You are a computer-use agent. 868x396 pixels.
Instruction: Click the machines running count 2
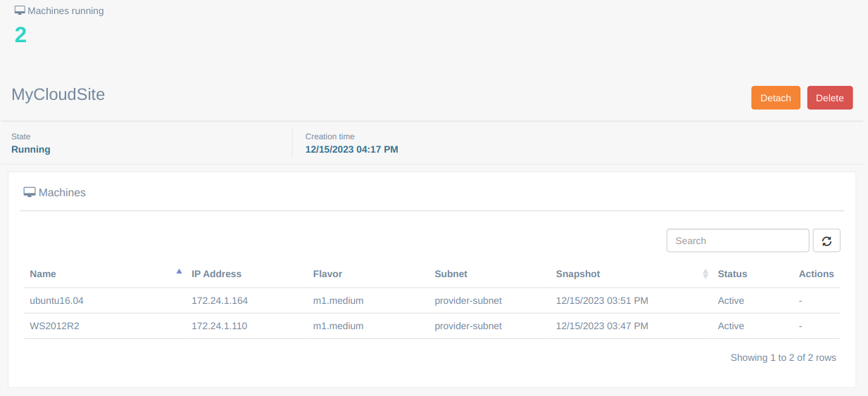20,34
